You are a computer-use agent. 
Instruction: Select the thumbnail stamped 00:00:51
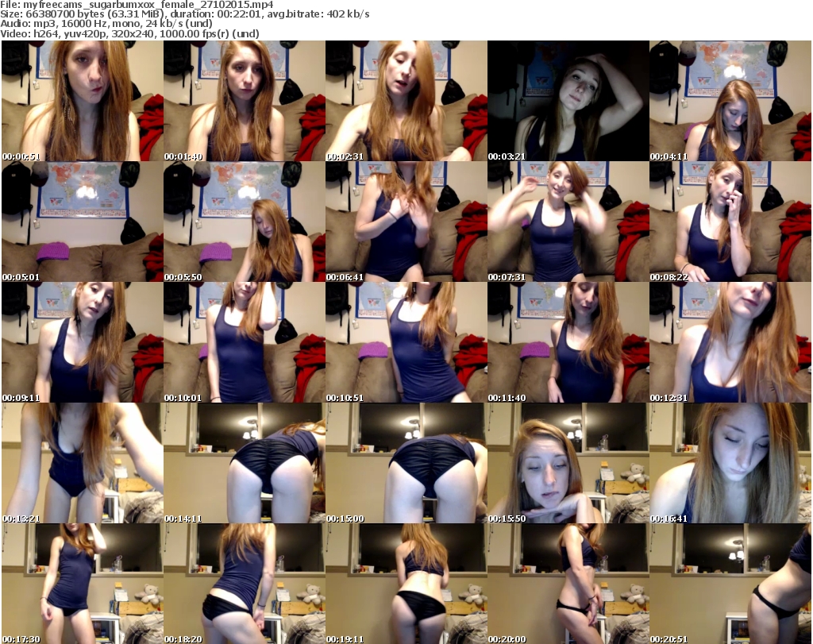[x=83, y=101]
